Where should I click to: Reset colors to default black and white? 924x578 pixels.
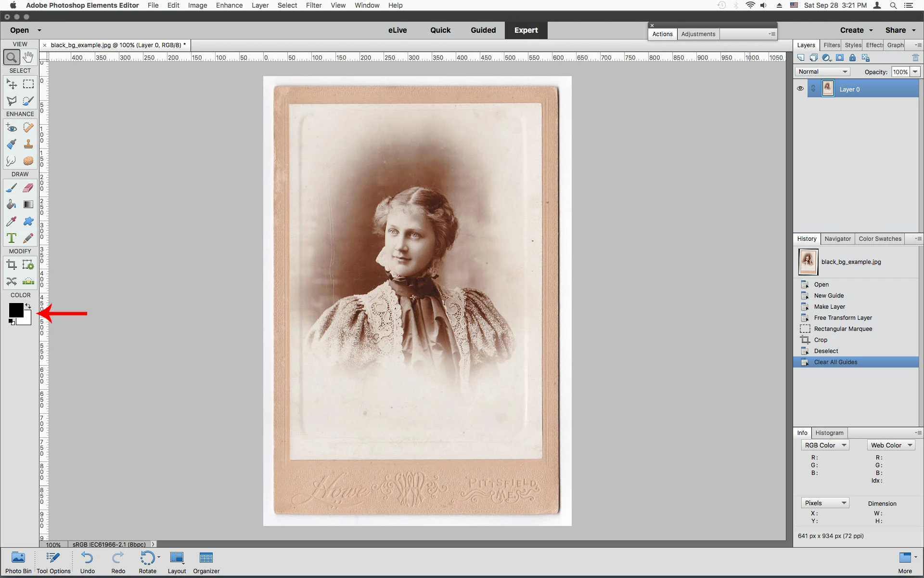pyautogui.click(x=12, y=322)
